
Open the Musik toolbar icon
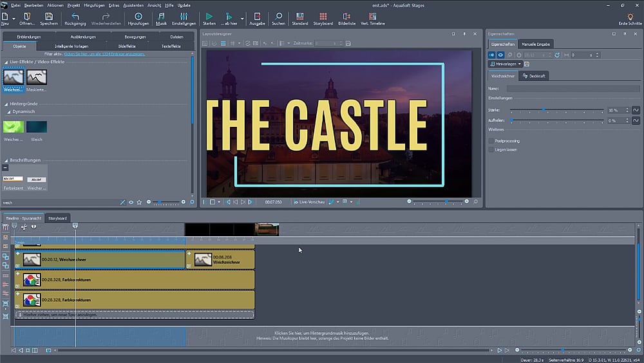[161, 16]
